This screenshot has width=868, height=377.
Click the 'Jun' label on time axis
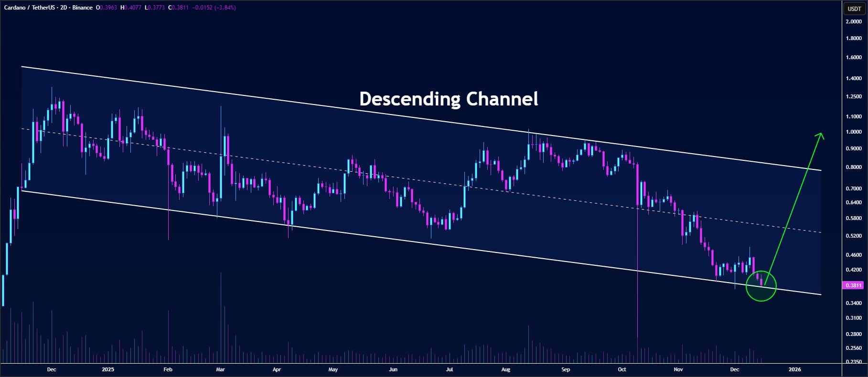click(x=393, y=369)
